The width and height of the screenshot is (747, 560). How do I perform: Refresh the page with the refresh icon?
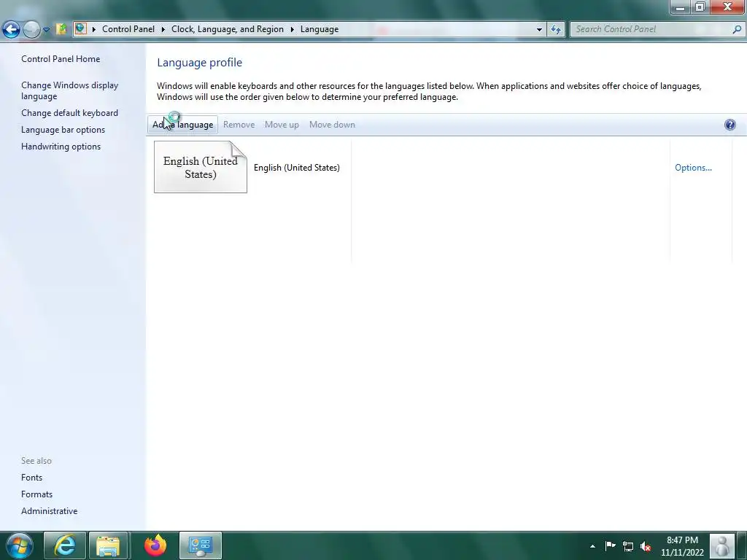tap(556, 29)
